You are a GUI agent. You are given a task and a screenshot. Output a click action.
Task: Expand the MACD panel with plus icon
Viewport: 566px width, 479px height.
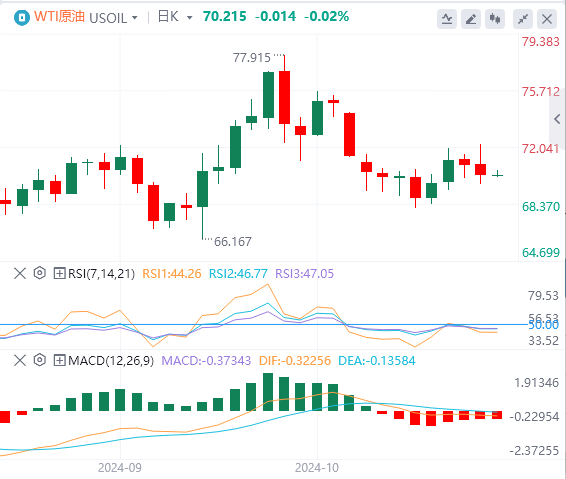pyautogui.click(x=59, y=360)
